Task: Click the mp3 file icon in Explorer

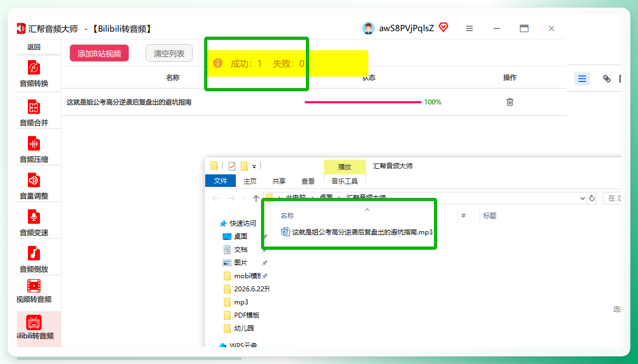Action: [285, 232]
